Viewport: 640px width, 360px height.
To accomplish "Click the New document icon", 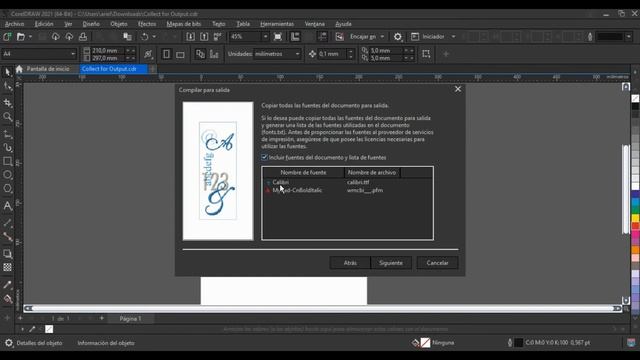I will click(7, 37).
